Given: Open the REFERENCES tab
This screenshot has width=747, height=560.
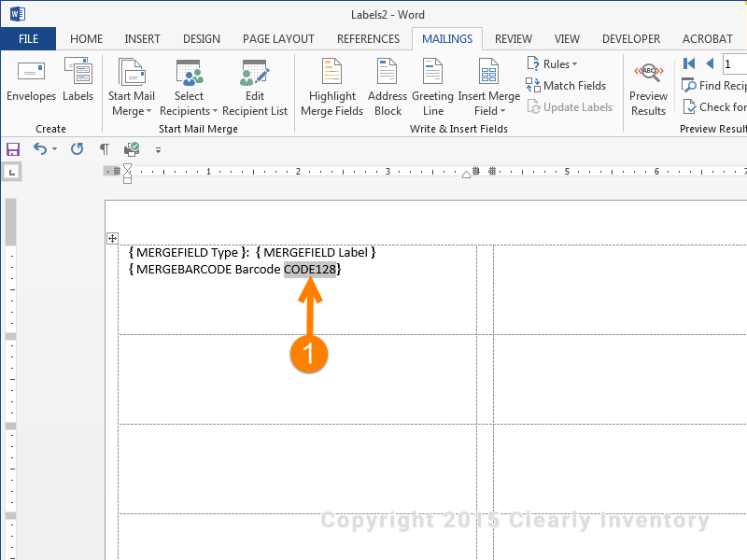Looking at the screenshot, I should pyautogui.click(x=368, y=39).
